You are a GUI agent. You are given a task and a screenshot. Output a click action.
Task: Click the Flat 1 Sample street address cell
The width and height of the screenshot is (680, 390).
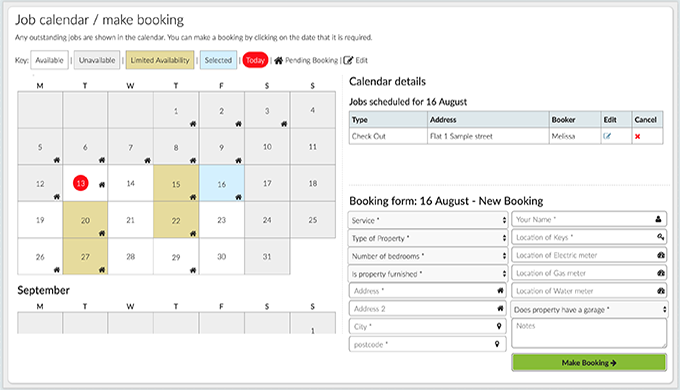point(488,136)
